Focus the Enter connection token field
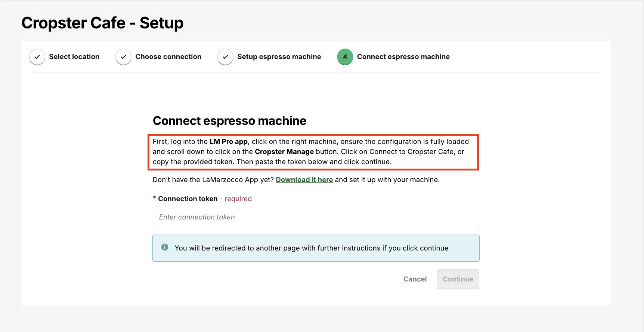 [x=316, y=217]
